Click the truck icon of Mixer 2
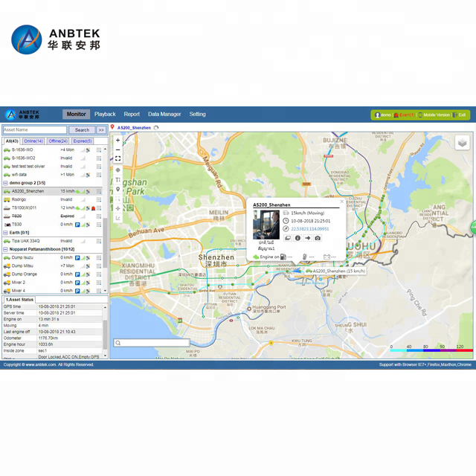Image resolution: width=476 pixels, height=476 pixels. tap(7, 283)
